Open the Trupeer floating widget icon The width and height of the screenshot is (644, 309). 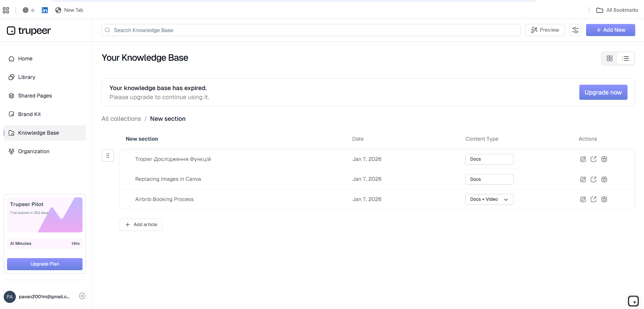(x=633, y=301)
